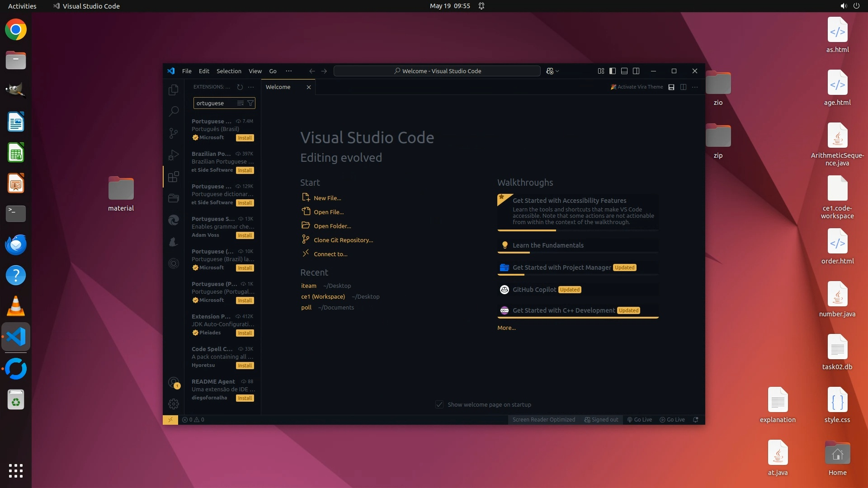The image size is (868, 488).
Task: Expand the hidden menu items ellipsis
Action: [x=288, y=71]
